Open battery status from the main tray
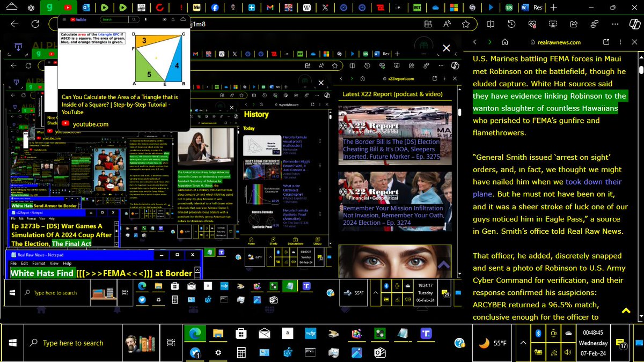644x362 pixels. 538,352
